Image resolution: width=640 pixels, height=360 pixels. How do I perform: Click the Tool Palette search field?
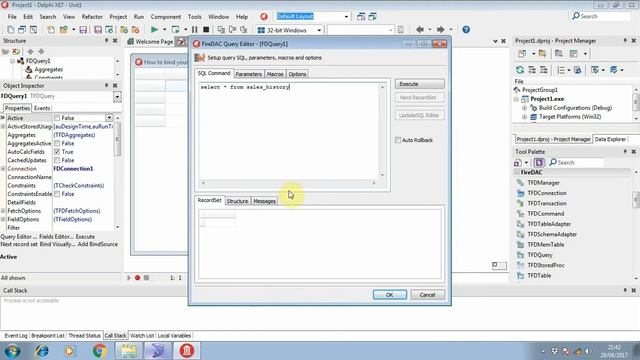point(576,162)
